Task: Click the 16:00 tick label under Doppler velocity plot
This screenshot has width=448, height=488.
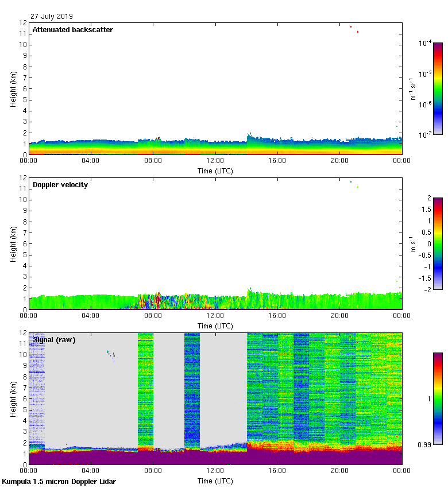Action: pyautogui.click(x=277, y=316)
